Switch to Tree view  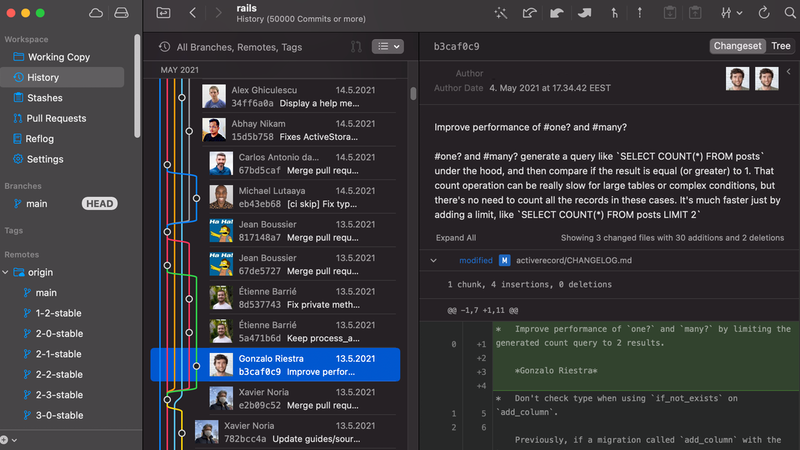(x=781, y=46)
